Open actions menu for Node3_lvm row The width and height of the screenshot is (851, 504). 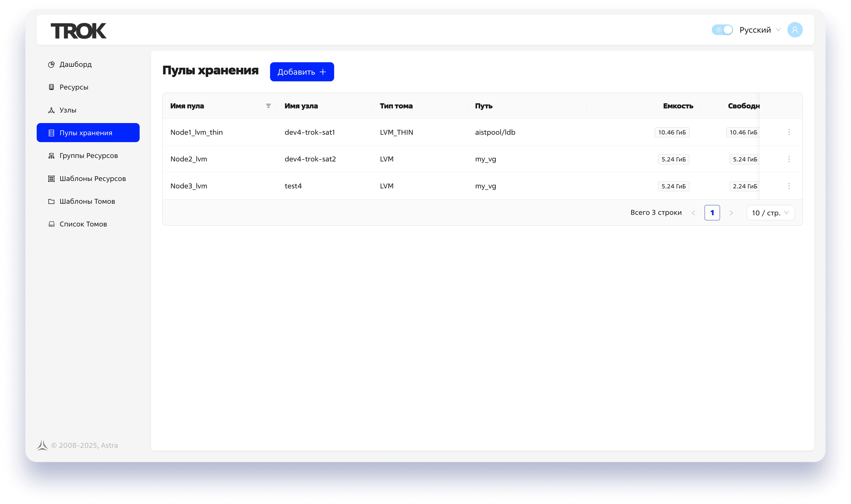coord(789,186)
